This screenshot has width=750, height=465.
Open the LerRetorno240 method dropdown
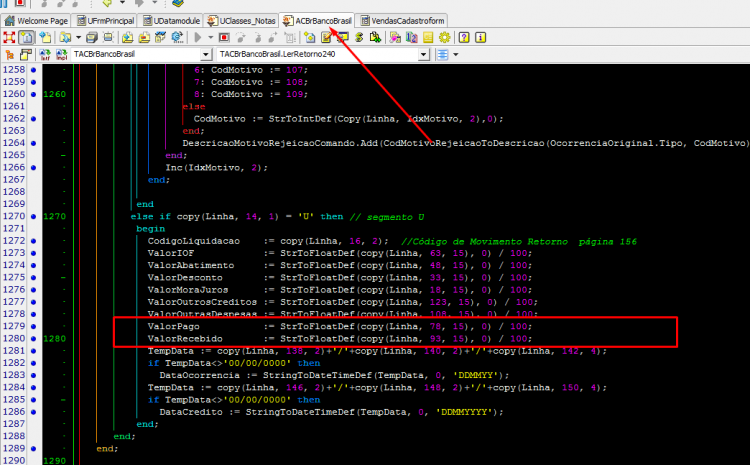click(x=423, y=55)
